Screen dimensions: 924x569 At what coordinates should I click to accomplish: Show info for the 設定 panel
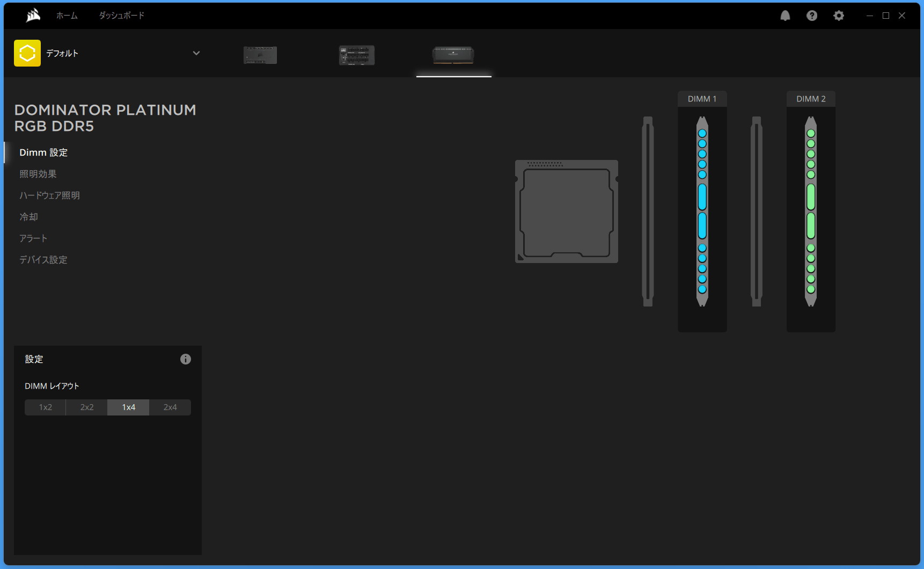coord(186,359)
